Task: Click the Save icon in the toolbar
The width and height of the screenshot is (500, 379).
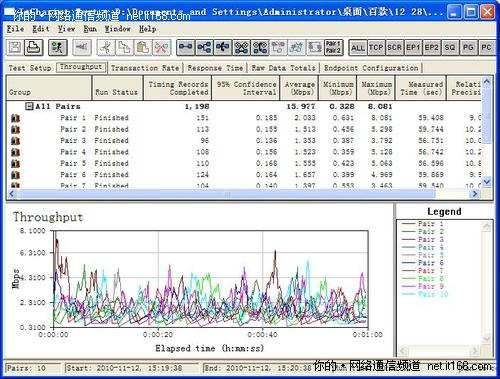Action: click(x=15, y=47)
